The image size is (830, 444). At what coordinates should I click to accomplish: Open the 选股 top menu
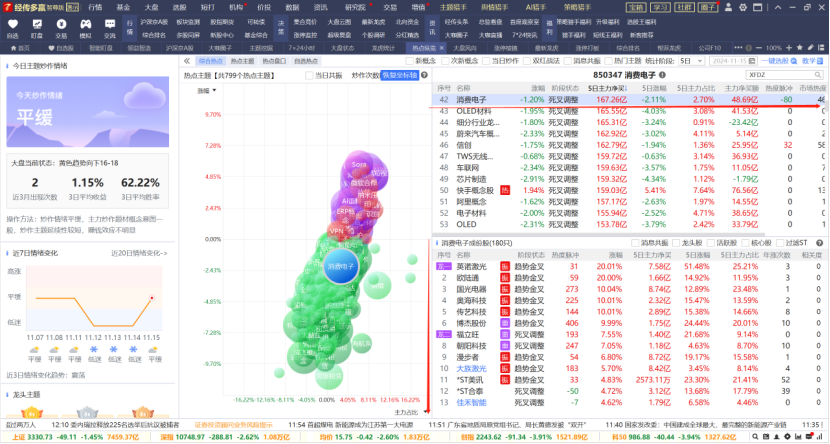pyautogui.click(x=179, y=7)
